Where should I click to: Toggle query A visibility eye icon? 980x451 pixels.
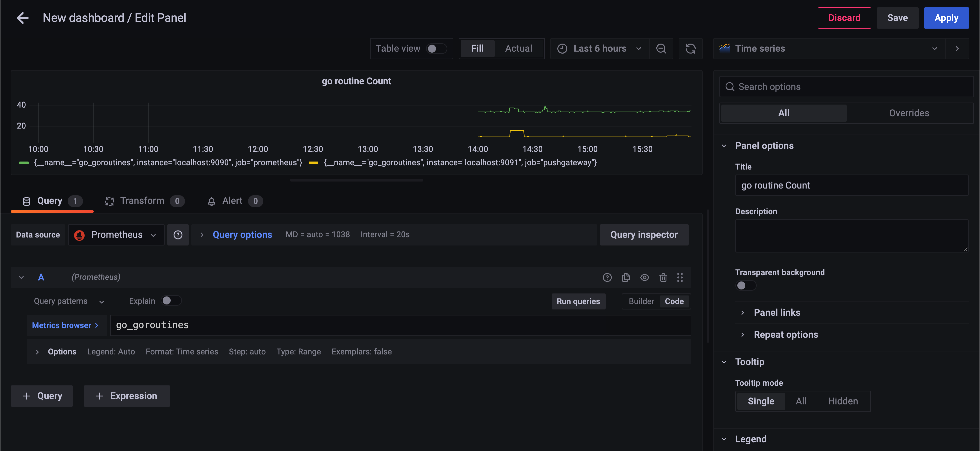tap(644, 277)
